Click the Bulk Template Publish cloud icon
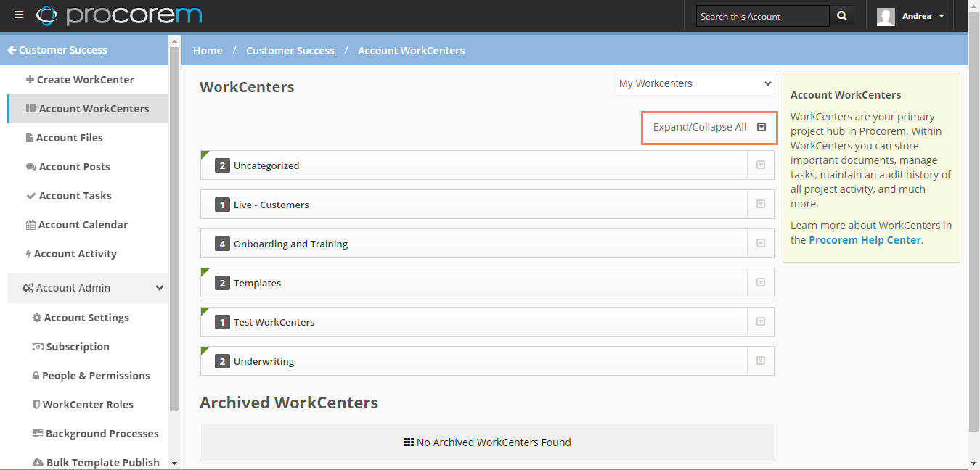This screenshot has width=980, height=470. 38,463
